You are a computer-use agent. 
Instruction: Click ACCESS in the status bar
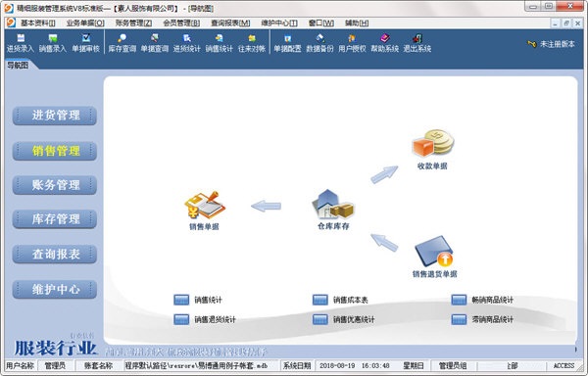[x=563, y=366]
